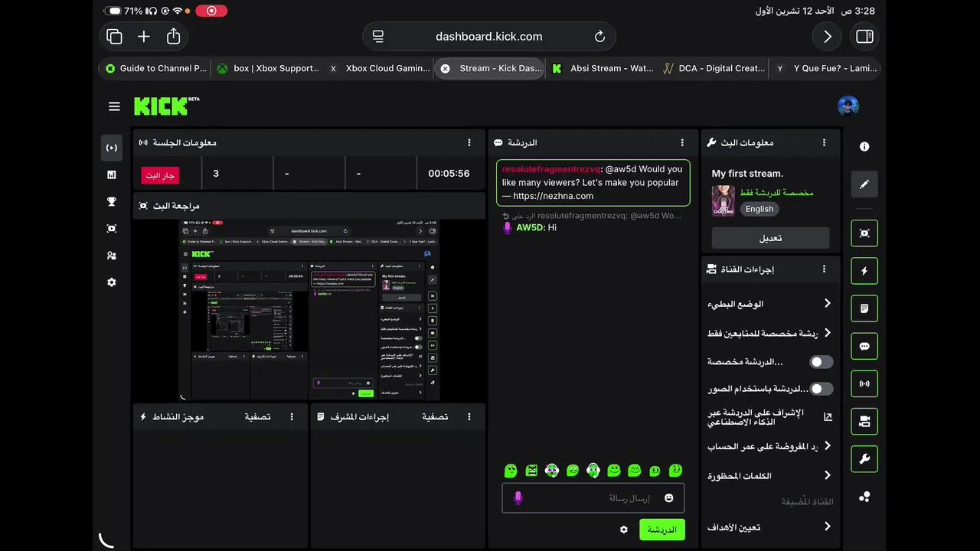Add a new Safari tab with plus
The height and width of the screenshot is (551, 980).
tap(144, 36)
